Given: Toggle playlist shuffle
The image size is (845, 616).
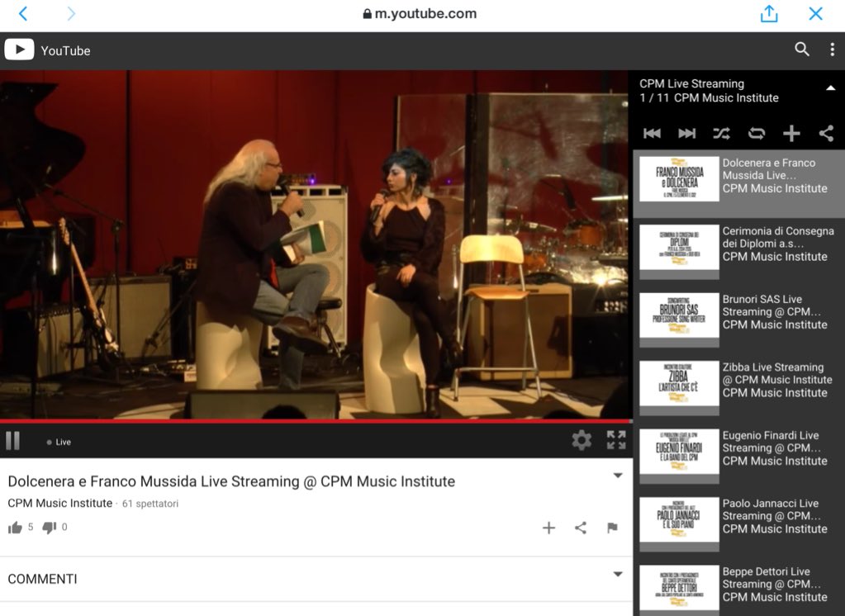Looking at the screenshot, I should pos(722,133).
